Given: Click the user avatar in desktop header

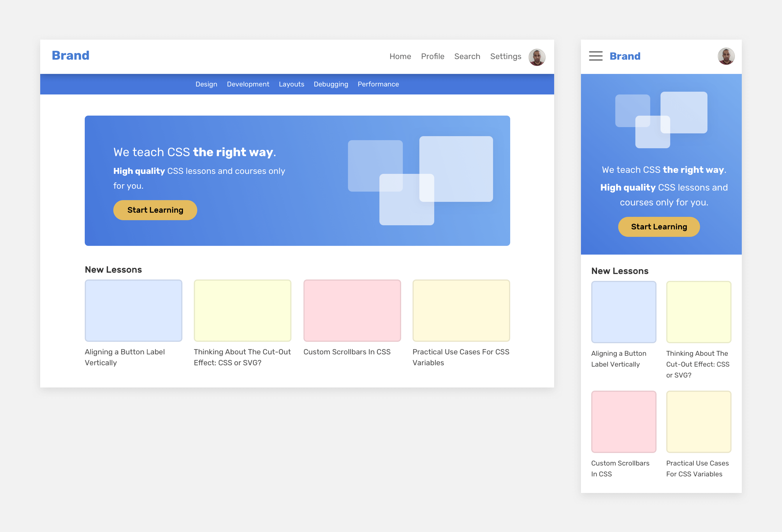Looking at the screenshot, I should click(x=537, y=57).
